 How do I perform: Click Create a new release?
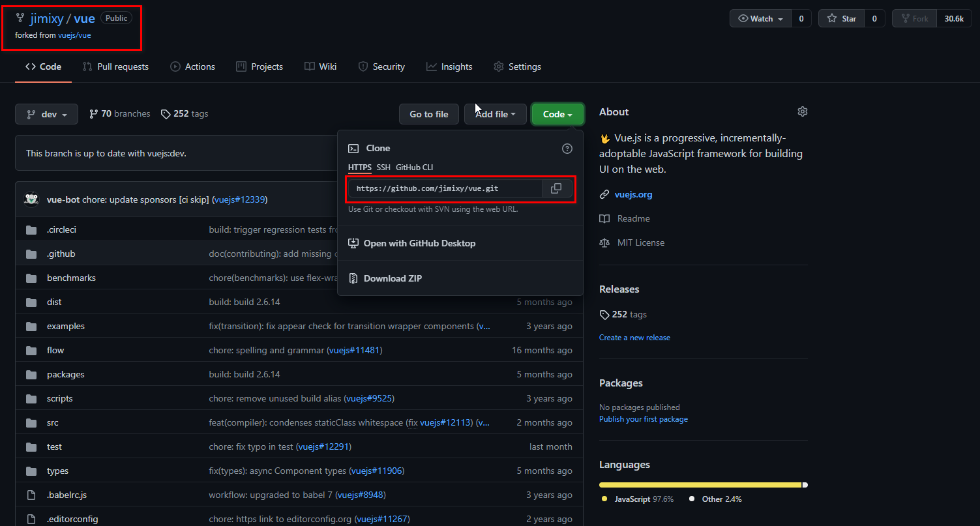[x=634, y=338]
